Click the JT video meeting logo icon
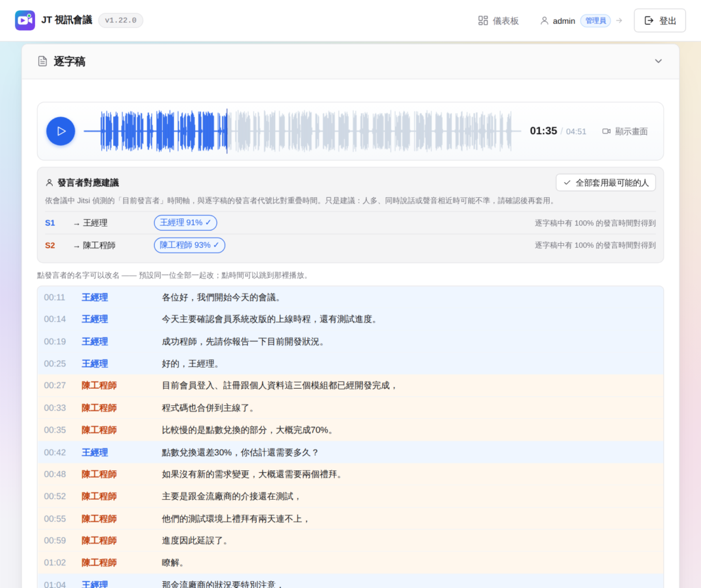Viewport: 701px width, 588px height. pos(25,21)
